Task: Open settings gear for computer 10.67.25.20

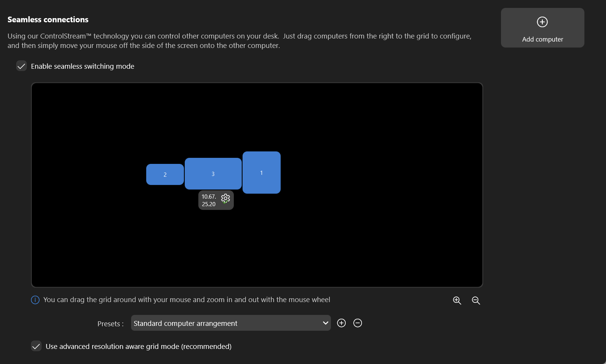Action: pos(226,198)
